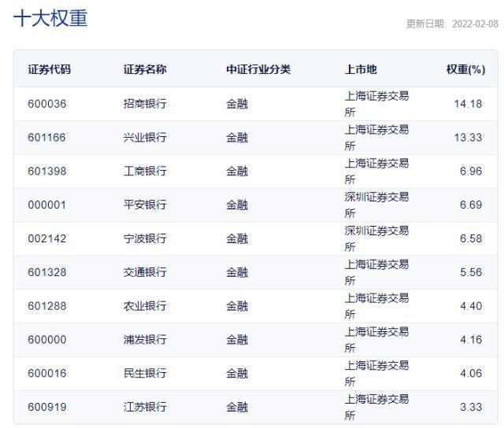Click the 证券名称 column header
The width and height of the screenshot is (504, 428).
tap(145, 69)
